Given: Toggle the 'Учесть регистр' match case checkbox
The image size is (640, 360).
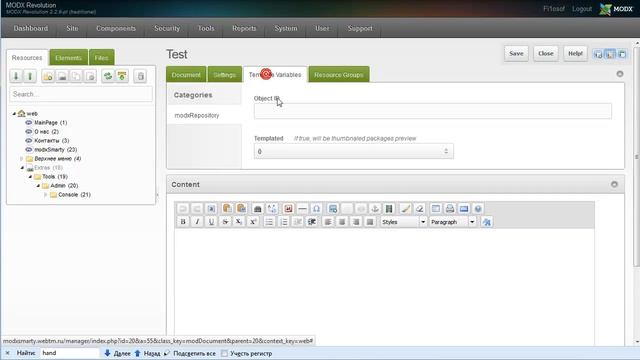Looking at the screenshot, I should 224,353.
